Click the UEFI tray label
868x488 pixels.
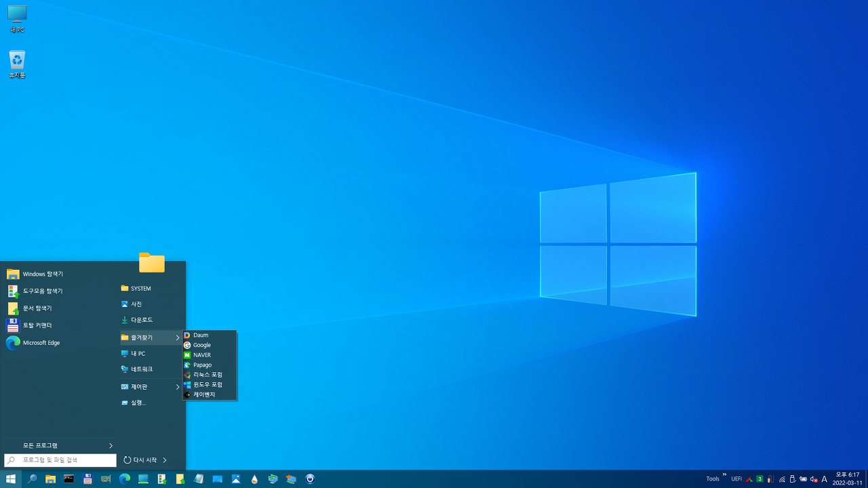point(736,479)
